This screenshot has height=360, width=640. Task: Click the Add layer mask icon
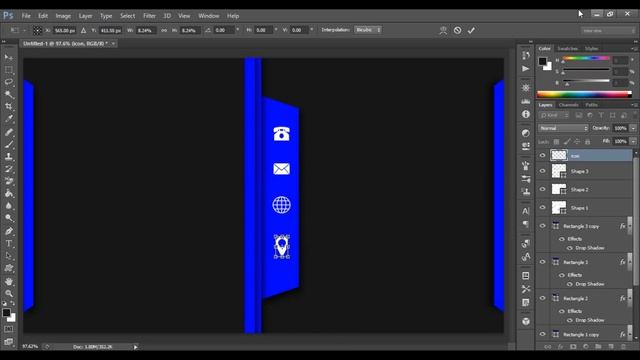[x=573, y=347]
